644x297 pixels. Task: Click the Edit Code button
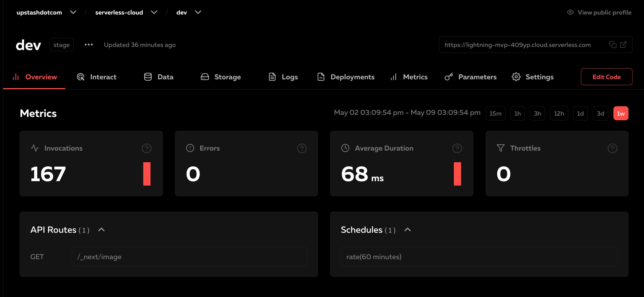(x=606, y=77)
